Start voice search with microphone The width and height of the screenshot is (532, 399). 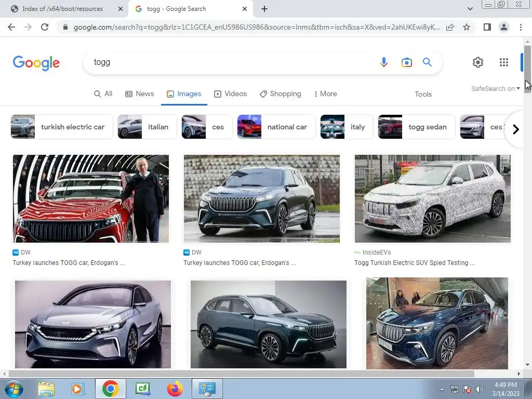click(384, 62)
